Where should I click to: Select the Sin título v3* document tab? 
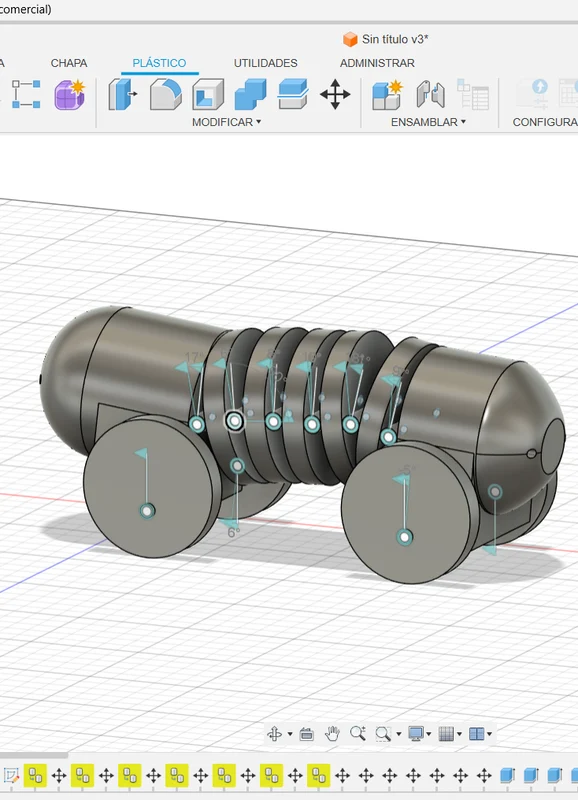pyautogui.click(x=386, y=39)
